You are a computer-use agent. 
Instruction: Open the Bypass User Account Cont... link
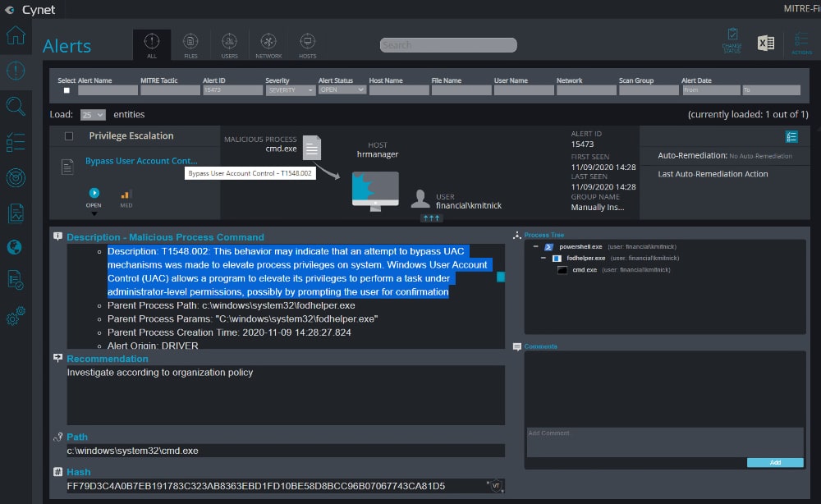pos(141,161)
